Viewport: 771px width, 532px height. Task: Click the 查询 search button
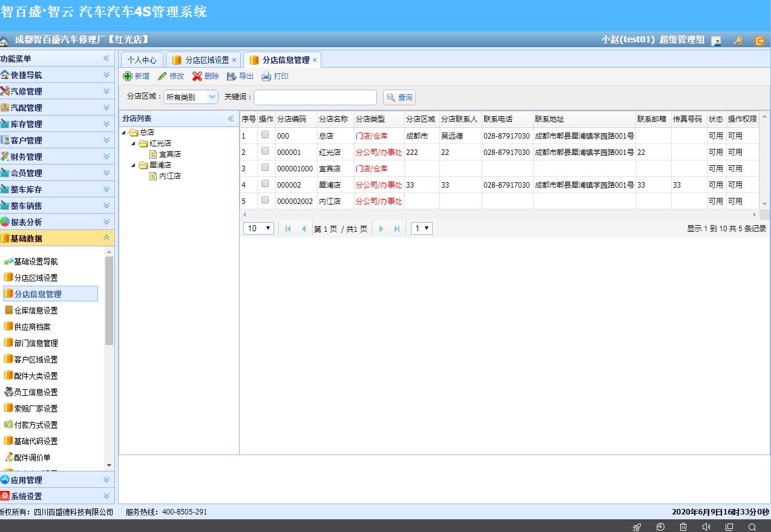tap(399, 97)
